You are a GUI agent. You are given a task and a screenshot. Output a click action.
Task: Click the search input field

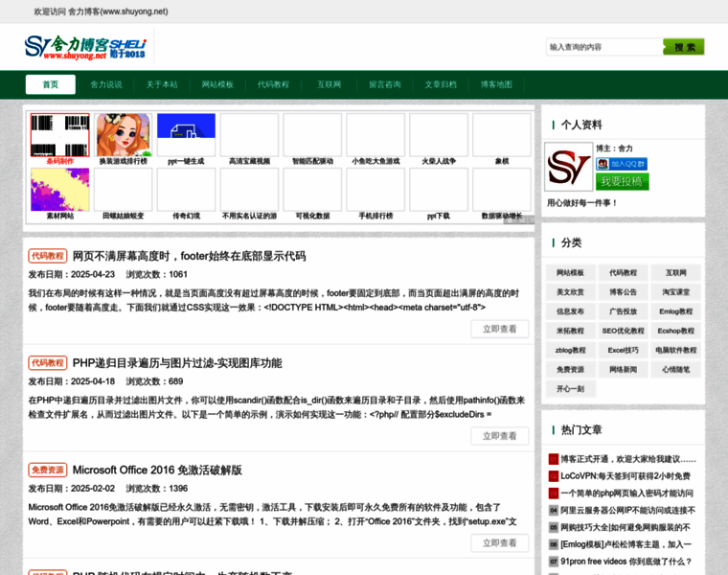pyautogui.click(x=604, y=47)
